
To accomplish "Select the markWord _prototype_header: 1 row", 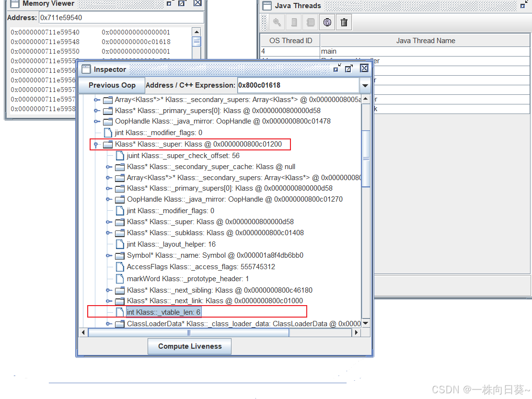I will click(x=187, y=279).
